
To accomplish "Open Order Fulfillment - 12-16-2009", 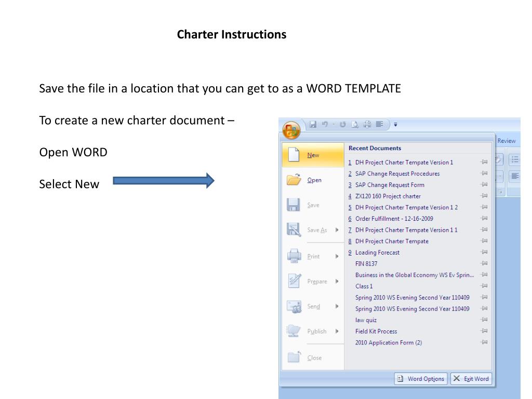I will (394, 219).
